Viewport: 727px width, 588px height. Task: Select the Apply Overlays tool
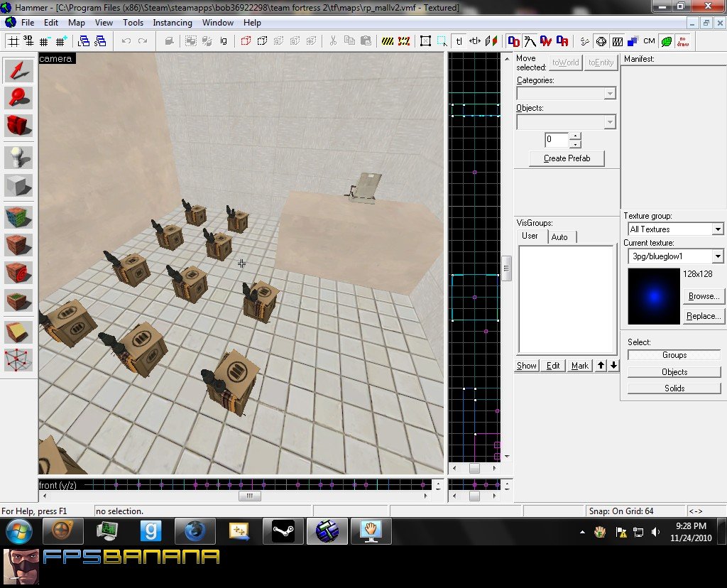[x=18, y=300]
